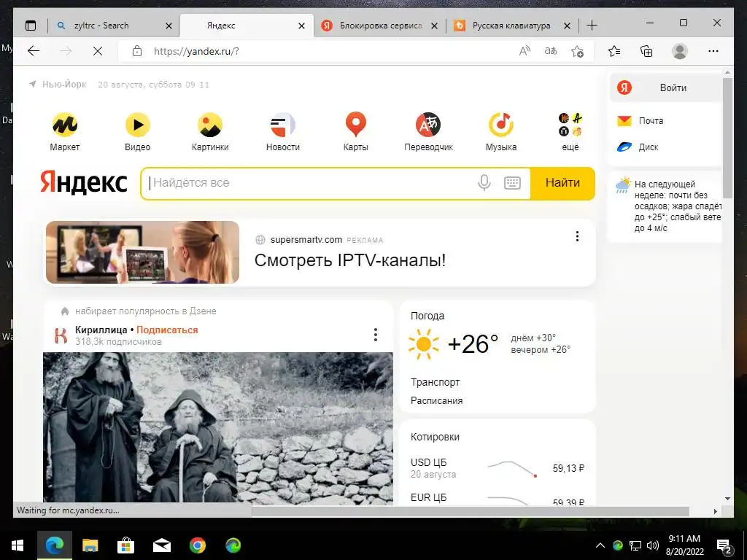The width and height of the screenshot is (747, 560).
Task: Click the vertical page scrollbar
Action: (727, 138)
